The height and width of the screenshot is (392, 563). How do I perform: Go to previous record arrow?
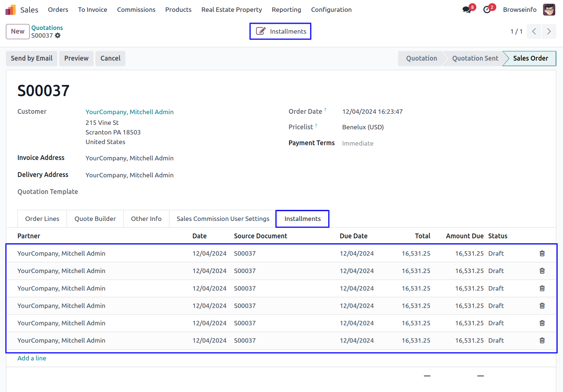coord(534,31)
